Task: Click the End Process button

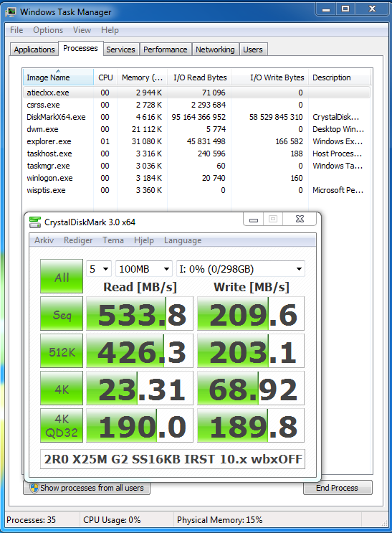Action: pyautogui.click(x=338, y=488)
